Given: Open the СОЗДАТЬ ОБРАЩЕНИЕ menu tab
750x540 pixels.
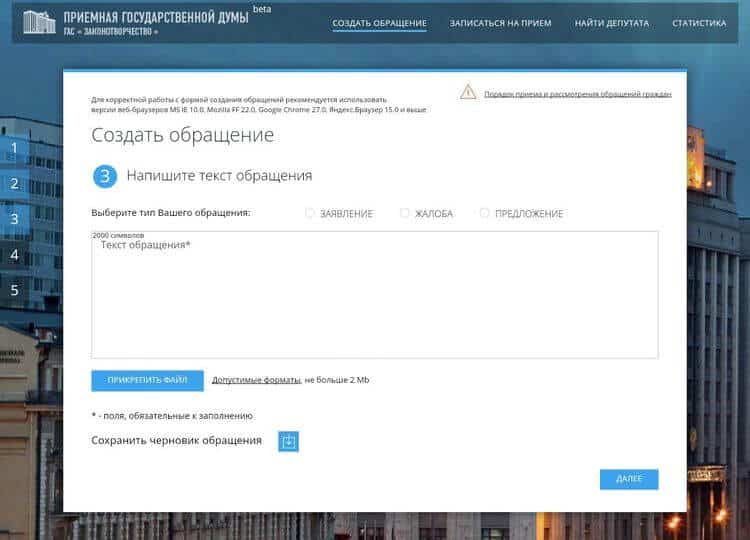Looking at the screenshot, I should pyautogui.click(x=379, y=23).
